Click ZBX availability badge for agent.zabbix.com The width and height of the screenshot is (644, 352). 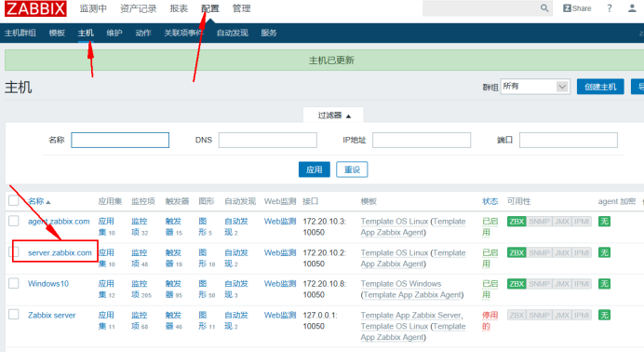(517, 222)
